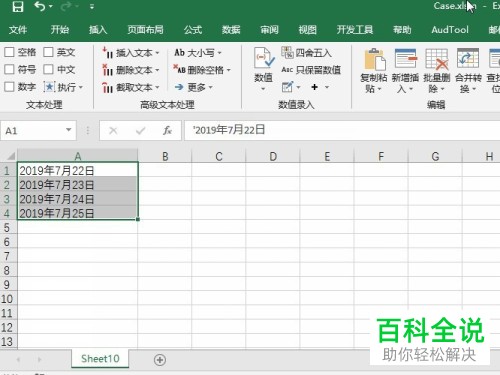Click the Enter checkmark in formula bar

[140, 131]
